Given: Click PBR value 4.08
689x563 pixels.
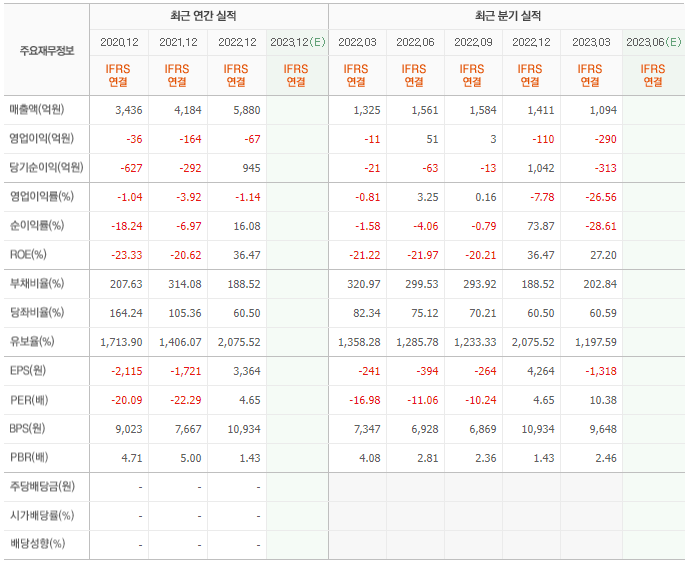Looking at the screenshot, I should click(x=370, y=458).
